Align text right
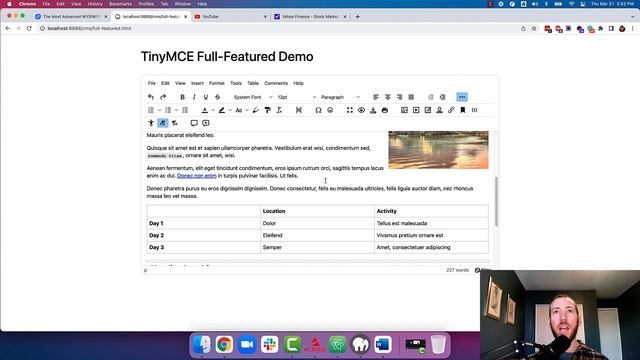640x360 pixels. click(399, 97)
